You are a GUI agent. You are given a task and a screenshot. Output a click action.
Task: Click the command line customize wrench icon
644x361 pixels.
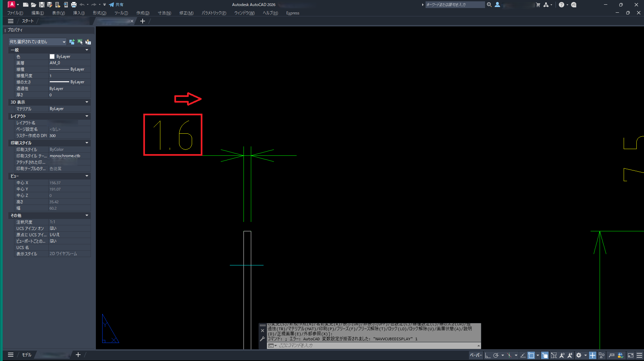click(x=263, y=339)
